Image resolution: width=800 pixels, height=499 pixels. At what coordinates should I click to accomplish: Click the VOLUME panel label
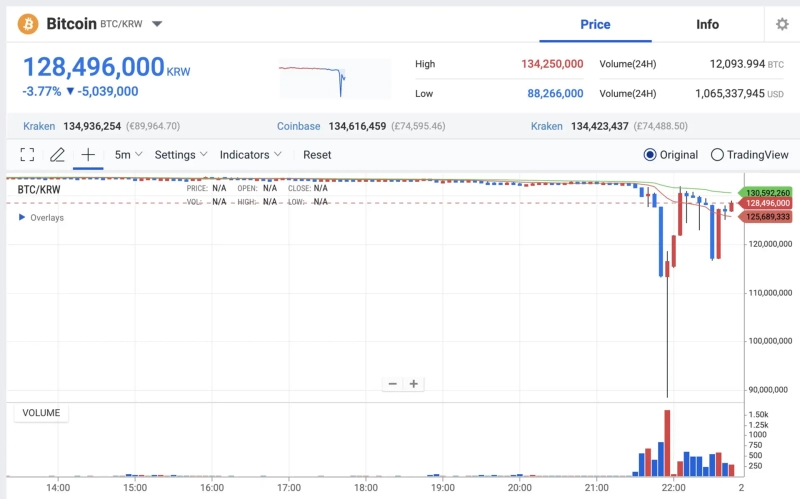click(41, 413)
